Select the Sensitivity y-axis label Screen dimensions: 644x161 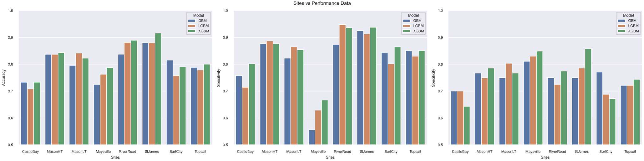[x=219, y=78]
